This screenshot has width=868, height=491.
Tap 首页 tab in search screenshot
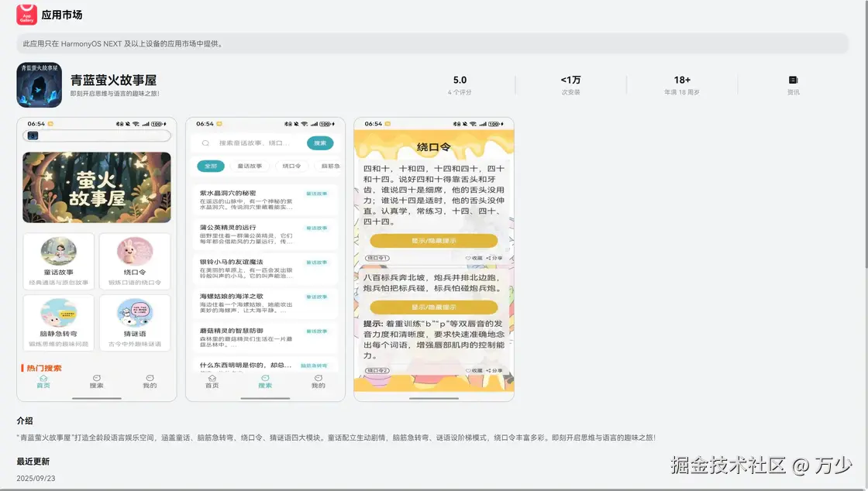pos(212,382)
